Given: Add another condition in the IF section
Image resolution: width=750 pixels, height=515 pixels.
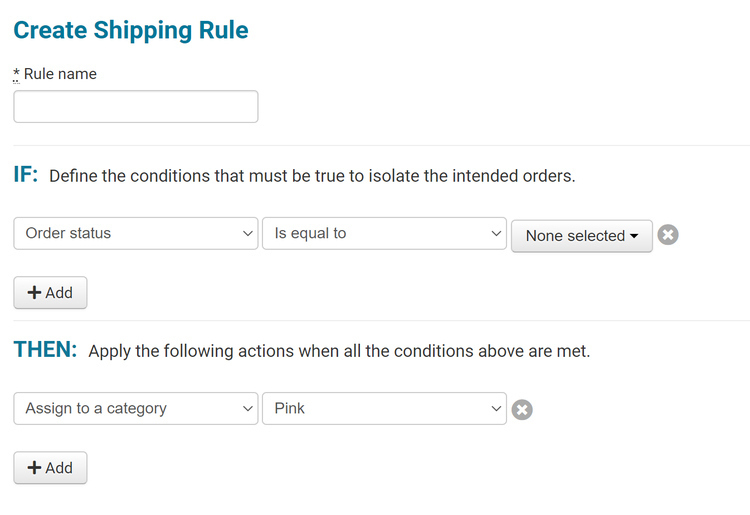Looking at the screenshot, I should pyautogui.click(x=50, y=293).
